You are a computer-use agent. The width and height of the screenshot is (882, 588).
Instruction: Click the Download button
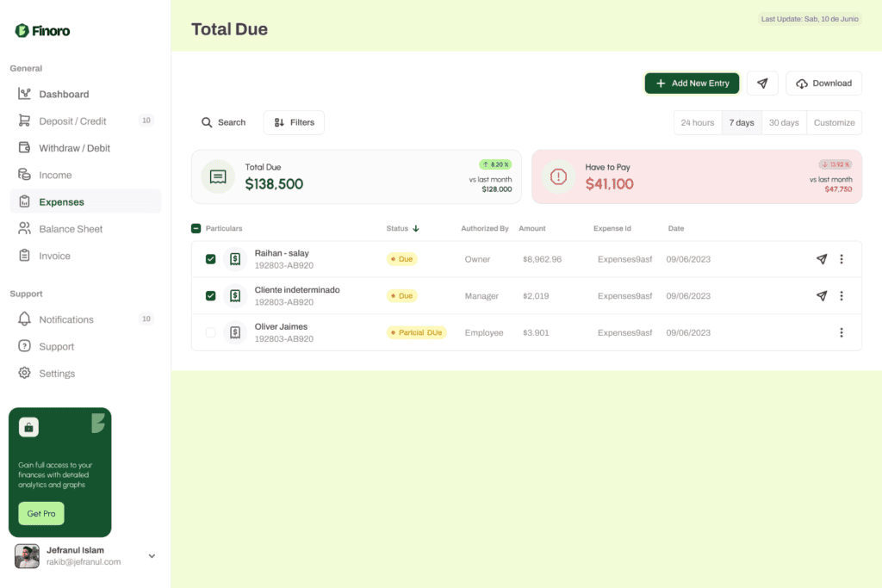823,84
